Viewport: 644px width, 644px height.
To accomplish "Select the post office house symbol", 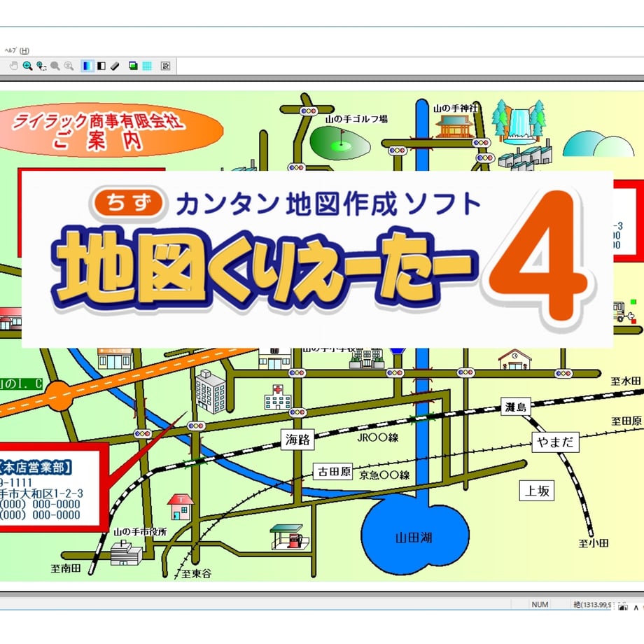I will point(181,507).
